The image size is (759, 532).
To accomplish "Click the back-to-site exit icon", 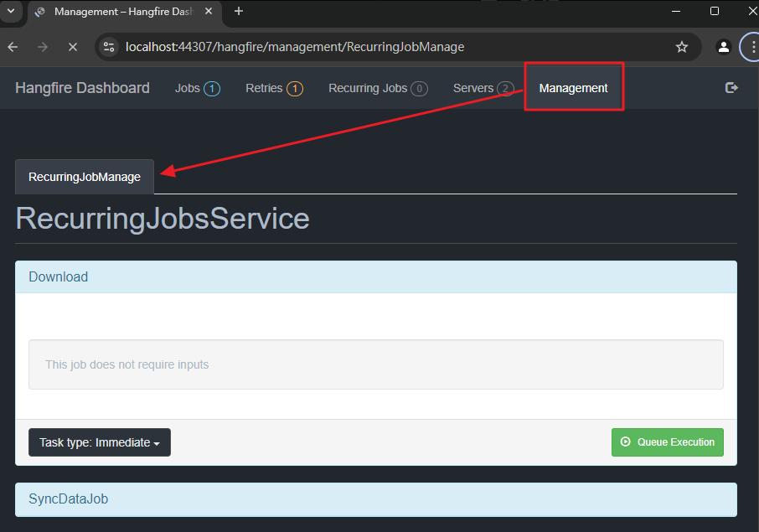I will 731,88.
